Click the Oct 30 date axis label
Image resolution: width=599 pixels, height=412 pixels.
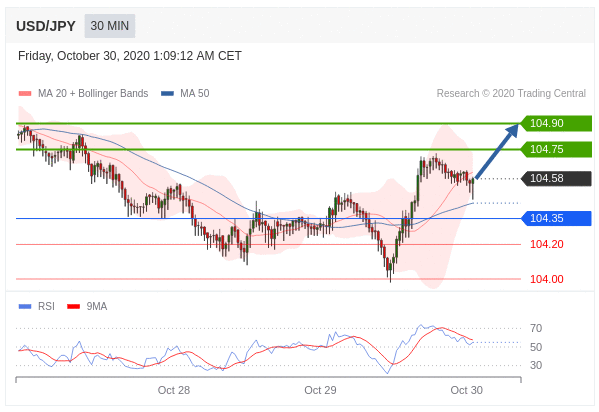tap(466, 390)
